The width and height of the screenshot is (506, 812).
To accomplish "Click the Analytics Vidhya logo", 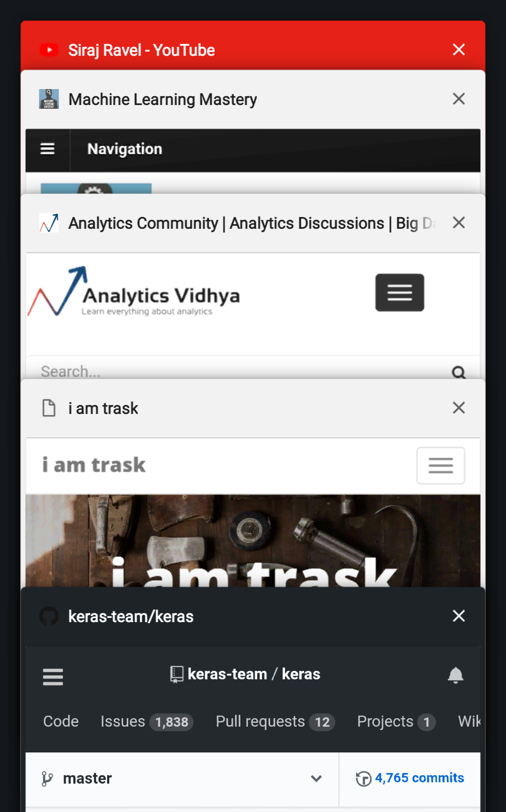I will pyautogui.click(x=134, y=292).
